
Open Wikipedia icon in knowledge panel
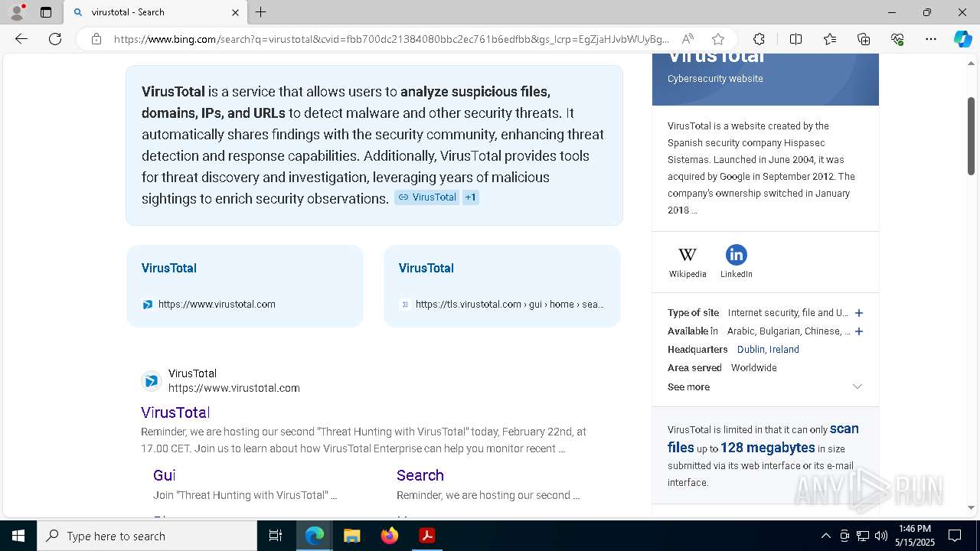coord(688,261)
